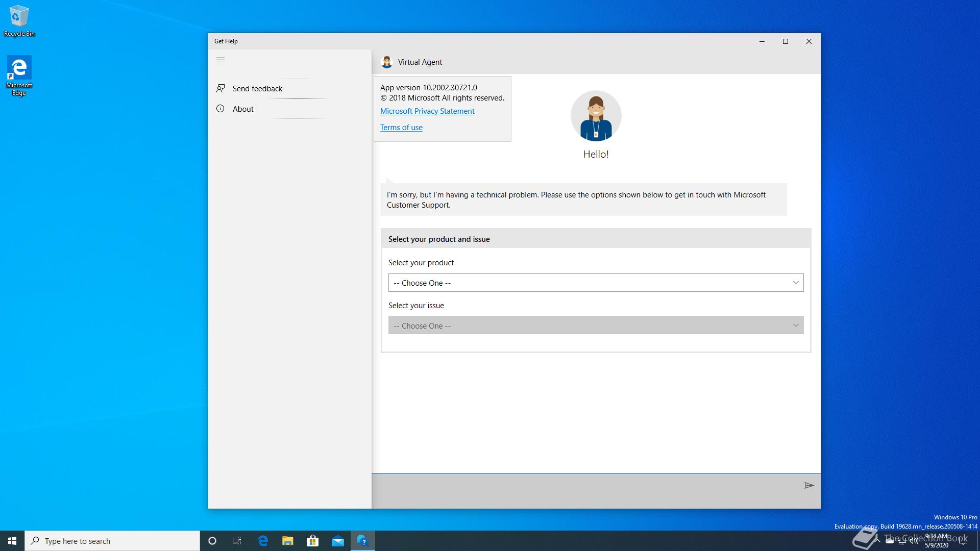Select the Send feedback menu item
The width and height of the screenshot is (980, 551).
290,88
